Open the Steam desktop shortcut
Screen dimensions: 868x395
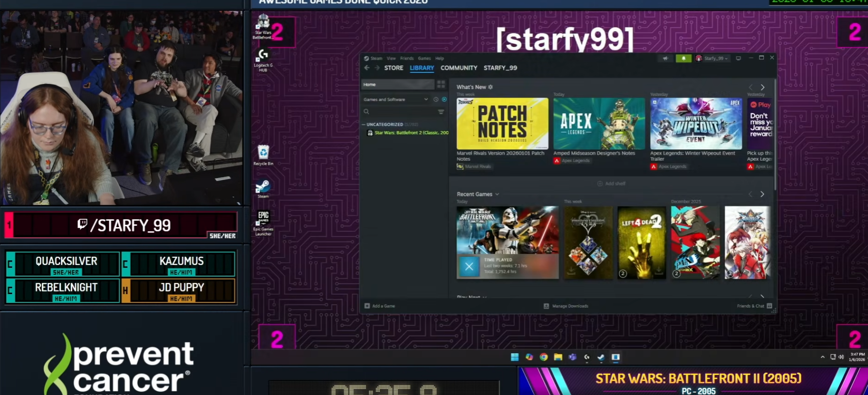tap(263, 189)
